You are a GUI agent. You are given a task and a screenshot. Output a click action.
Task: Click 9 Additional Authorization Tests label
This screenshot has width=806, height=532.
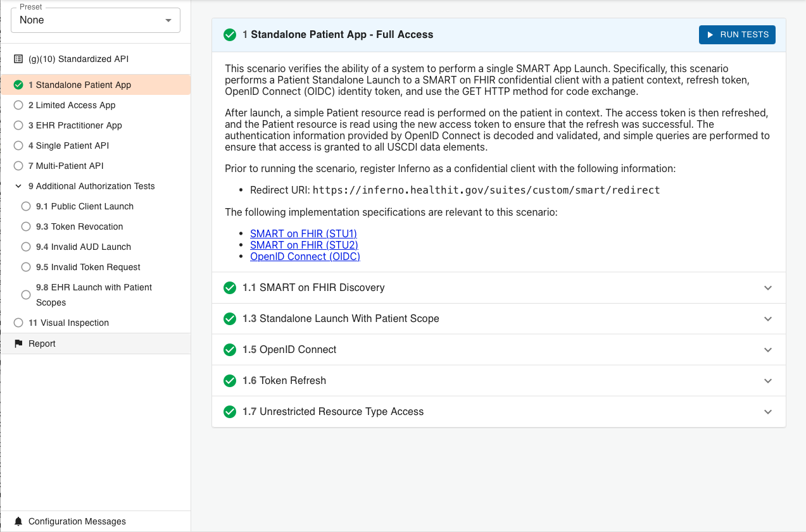(92, 186)
